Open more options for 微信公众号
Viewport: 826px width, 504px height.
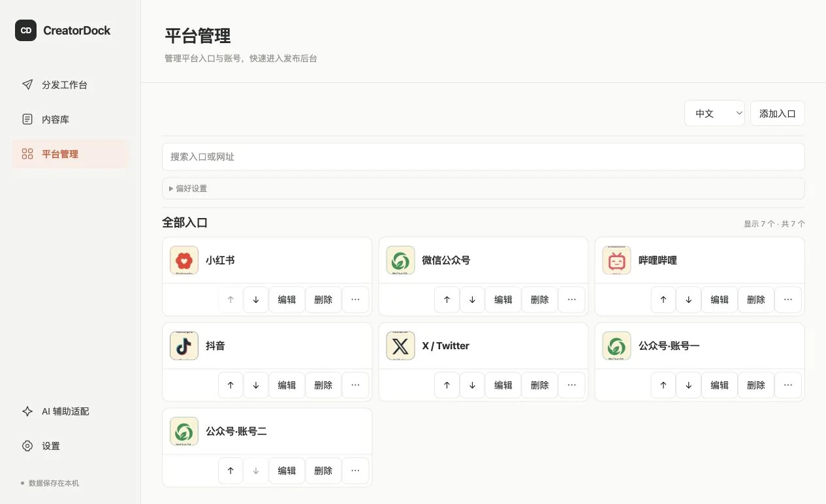(x=571, y=300)
